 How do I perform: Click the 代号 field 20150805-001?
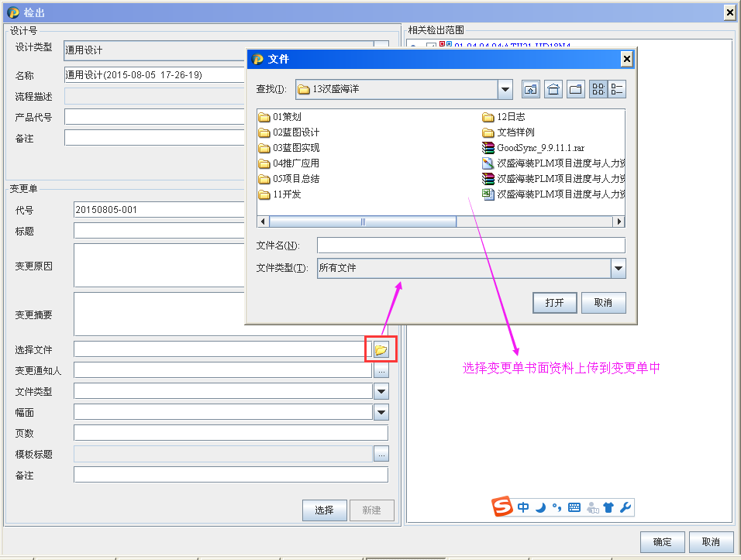pyautogui.click(x=160, y=210)
